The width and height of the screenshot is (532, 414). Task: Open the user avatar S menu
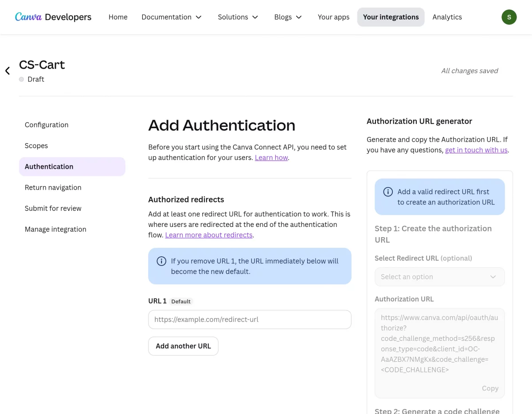point(509,17)
